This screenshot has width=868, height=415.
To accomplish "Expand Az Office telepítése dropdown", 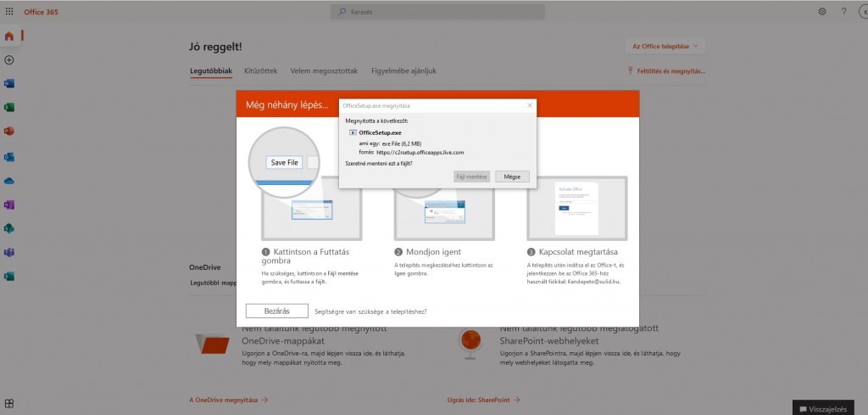I will click(665, 47).
